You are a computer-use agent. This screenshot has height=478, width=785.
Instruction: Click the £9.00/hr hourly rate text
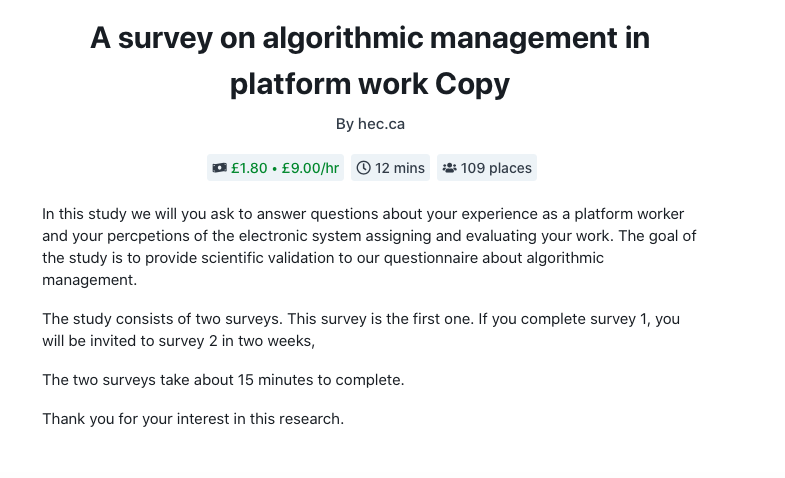310,168
